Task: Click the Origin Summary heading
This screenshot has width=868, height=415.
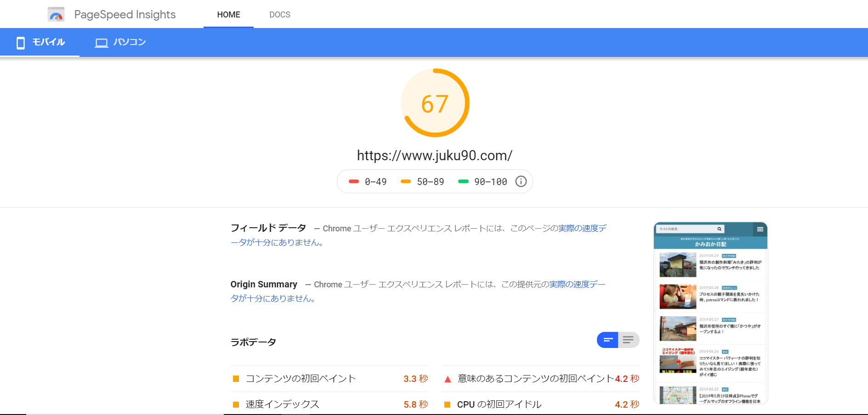Action: point(264,284)
